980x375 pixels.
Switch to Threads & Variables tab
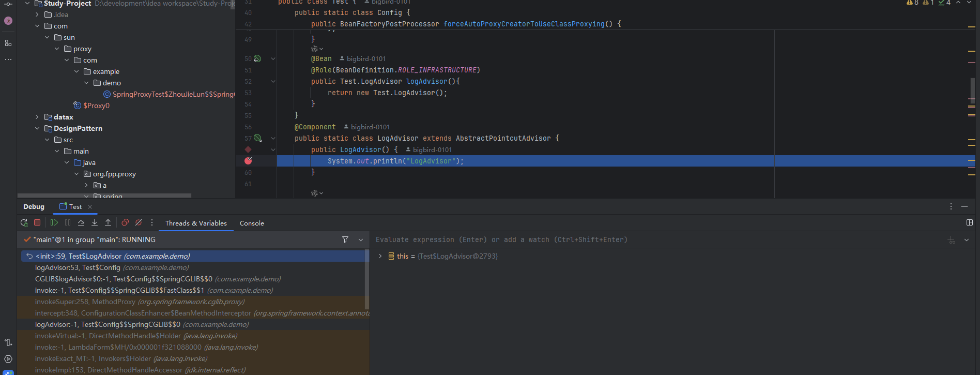coord(196,223)
